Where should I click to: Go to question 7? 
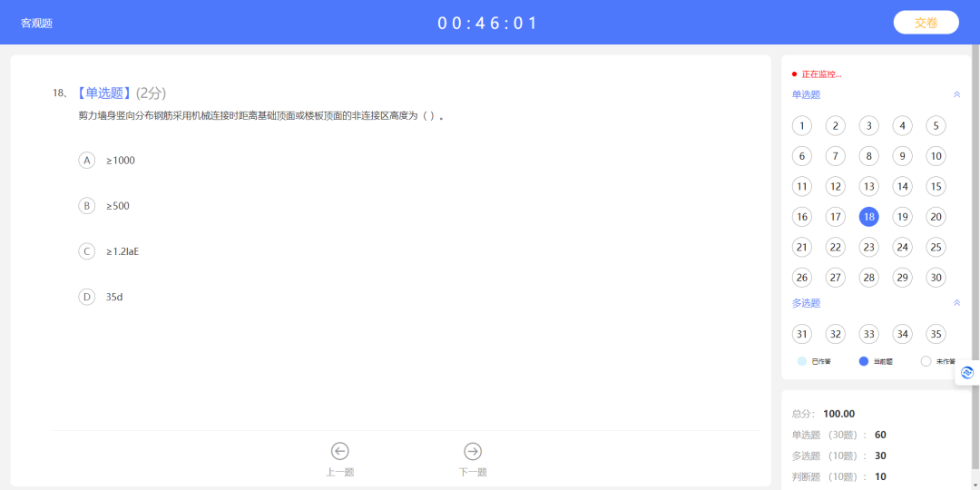[835, 156]
